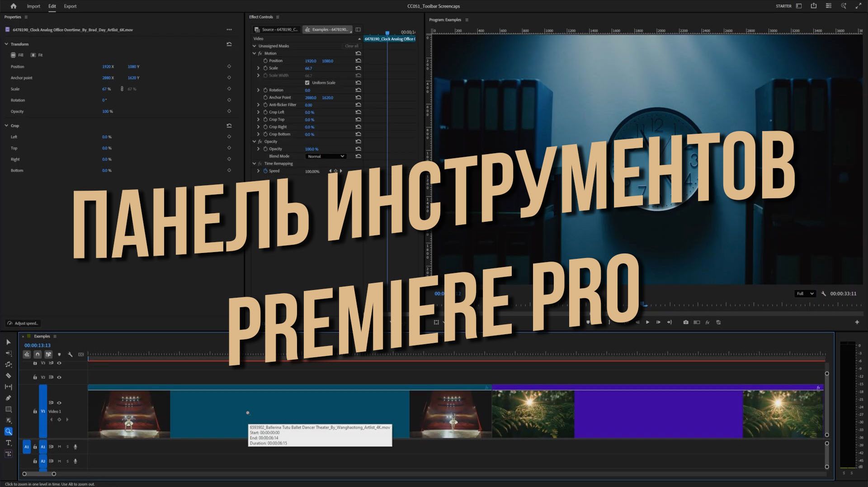Click the Zoom tool icon
Image resolution: width=868 pixels, height=487 pixels.
pyautogui.click(x=9, y=431)
